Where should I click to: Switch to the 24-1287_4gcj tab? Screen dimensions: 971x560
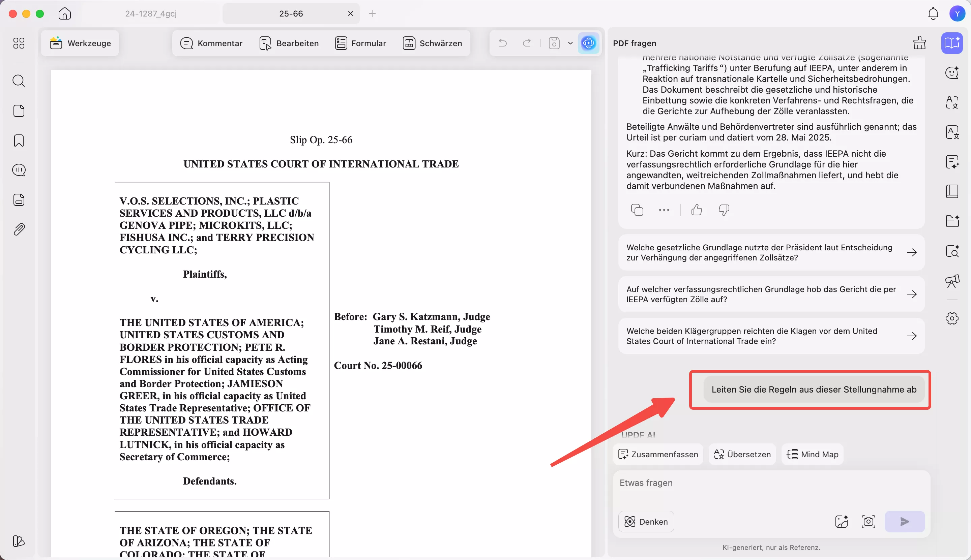coord(151,14)
